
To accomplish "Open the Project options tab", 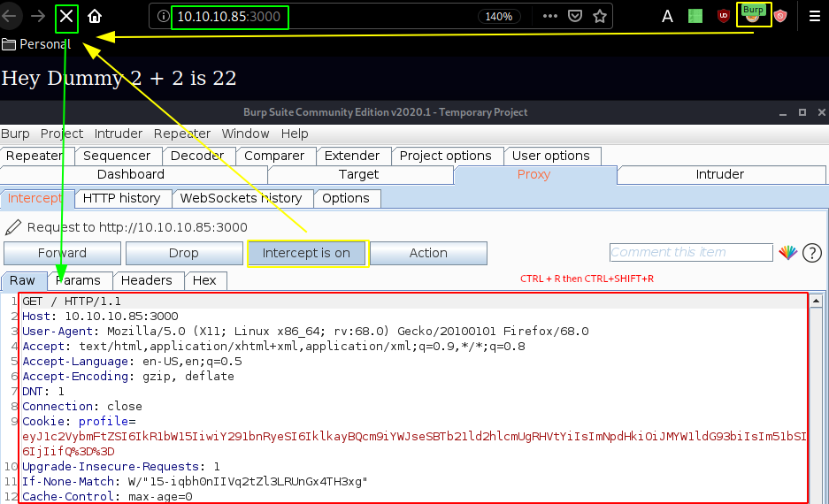I will coord(446,156).
